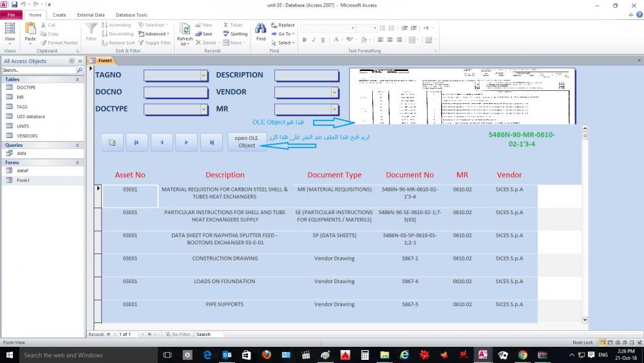644x363 pixels.
Task: Click the form's copy-record icon button
Action: pos(112,142)
